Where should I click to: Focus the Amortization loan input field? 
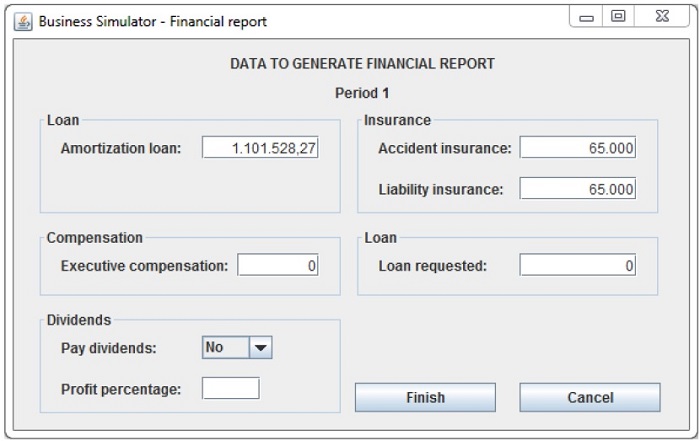(x=260, y=148)
